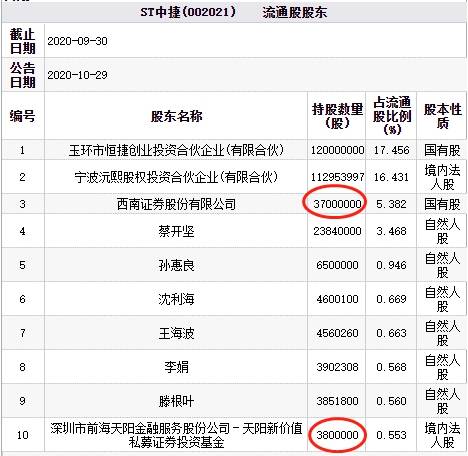Click holding value 23840000
468x456 pixels.
click(337, 231)
